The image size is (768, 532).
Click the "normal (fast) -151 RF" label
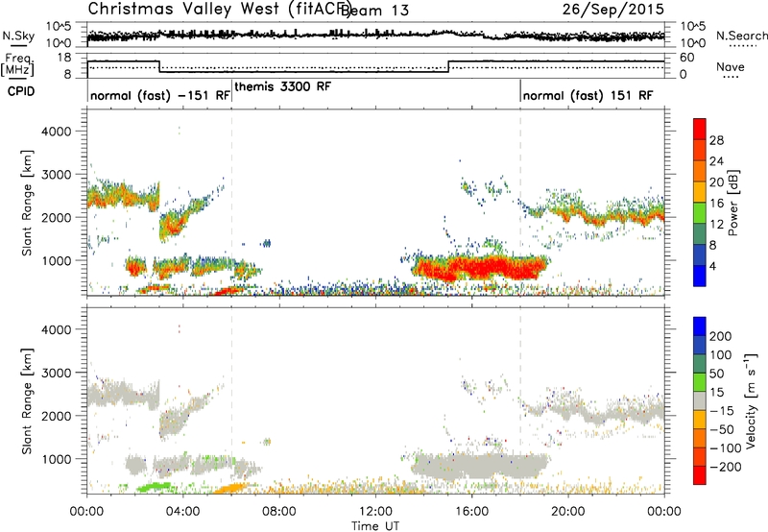[160, 95]
